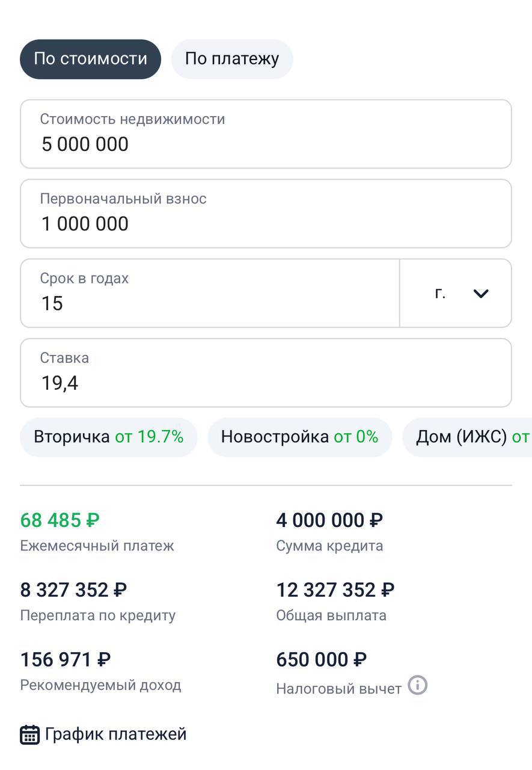Focus the Срок в годах field
532x770 pixels.
[210, 294]
